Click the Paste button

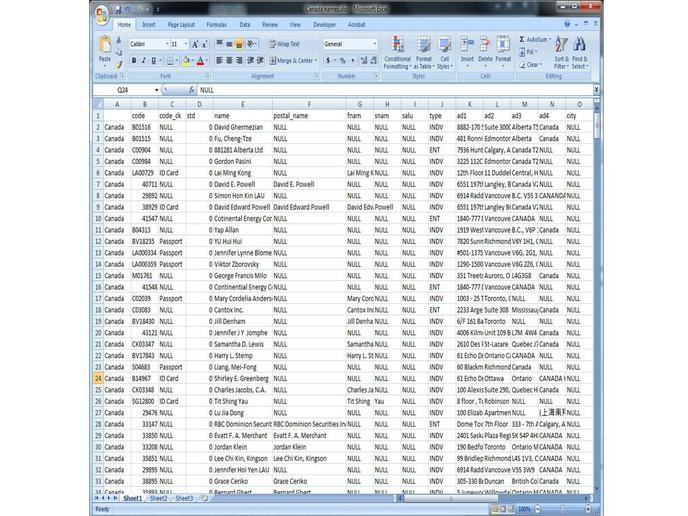tap(105, 51)
